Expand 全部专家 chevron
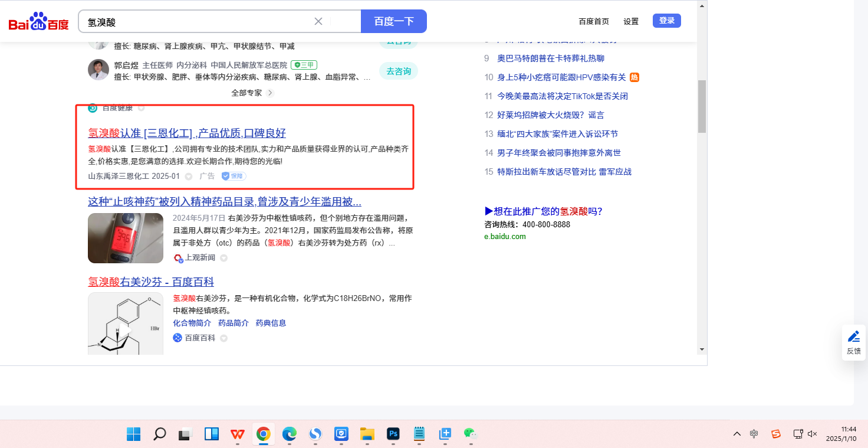This screenshot has height=448, width=868. tap(271, 93)
